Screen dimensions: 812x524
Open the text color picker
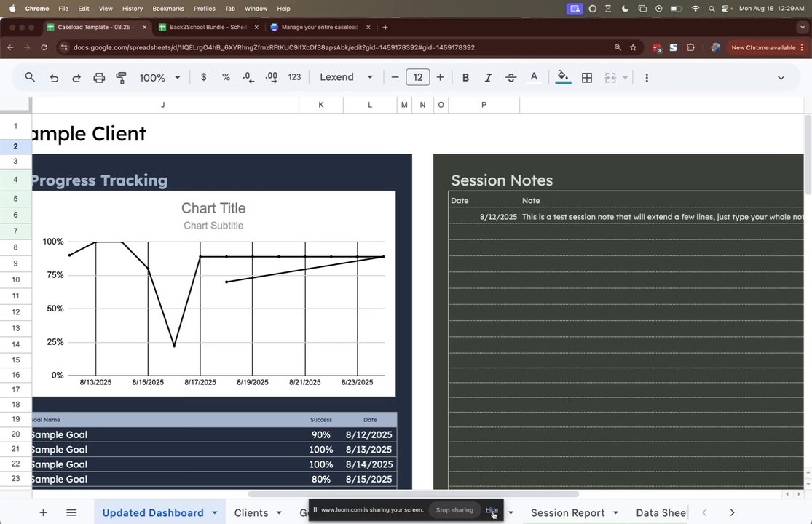pyautogui.click(x=534, y=78)
